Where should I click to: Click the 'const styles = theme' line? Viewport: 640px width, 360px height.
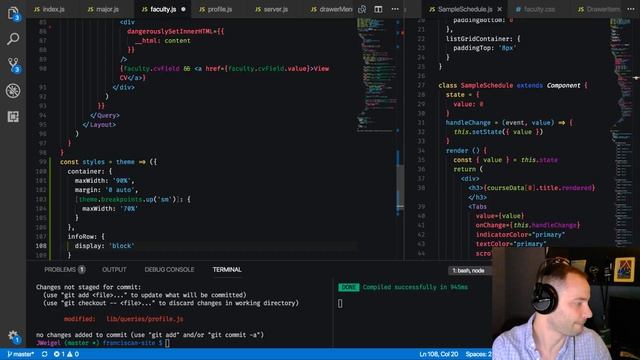[108, 162]
